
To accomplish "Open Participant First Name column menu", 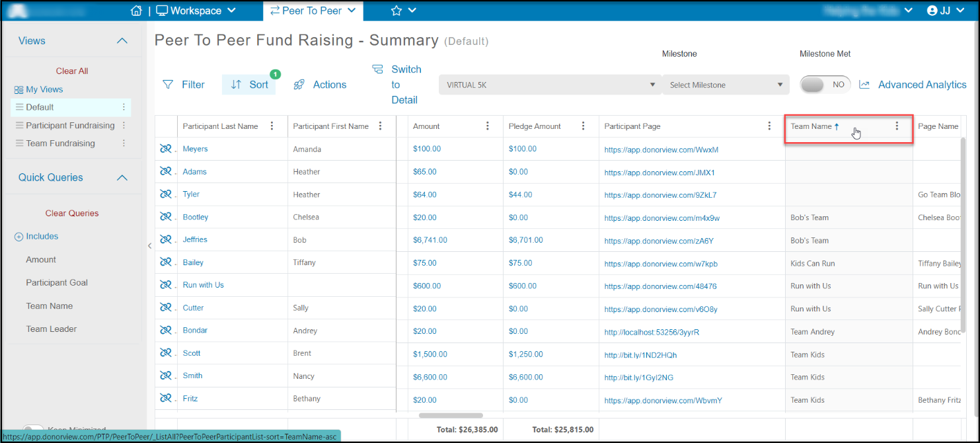I will 380,126.
